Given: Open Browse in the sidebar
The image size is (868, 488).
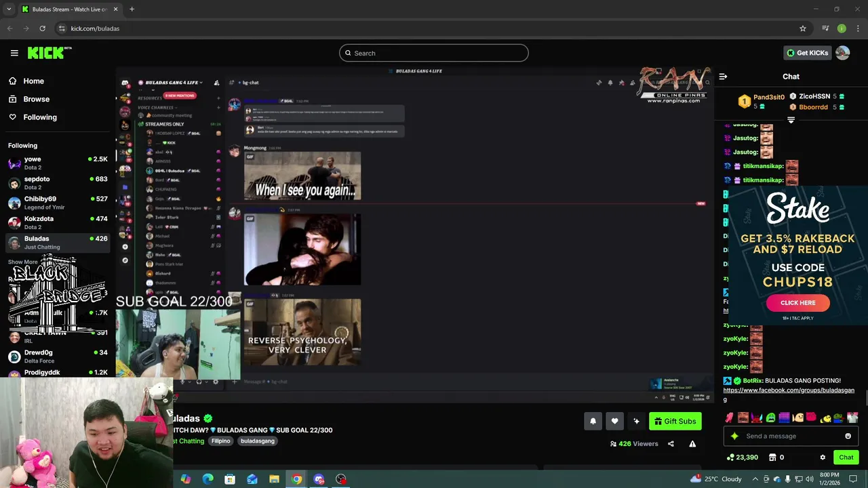Looking at the screenshot, I should 36,99.
